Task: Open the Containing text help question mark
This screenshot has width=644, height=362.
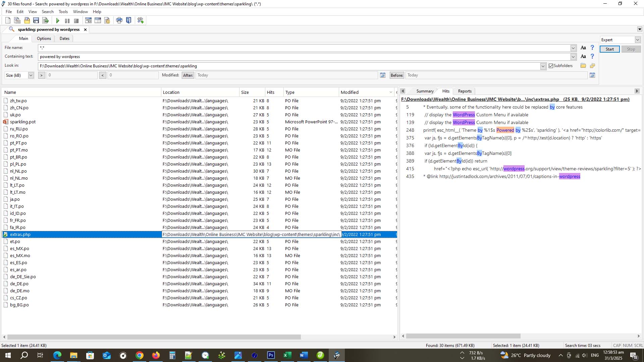Action: click(592, 56)
